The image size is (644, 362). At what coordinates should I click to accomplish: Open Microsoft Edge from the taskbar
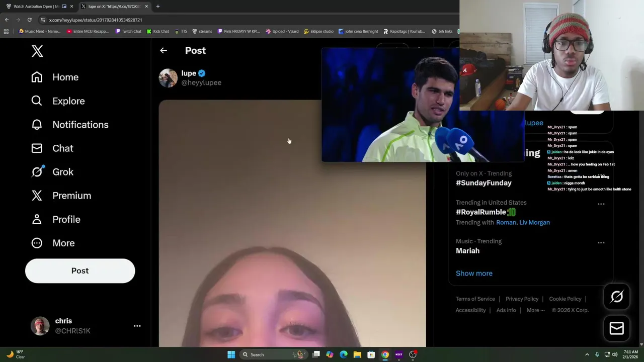[344, 354]
